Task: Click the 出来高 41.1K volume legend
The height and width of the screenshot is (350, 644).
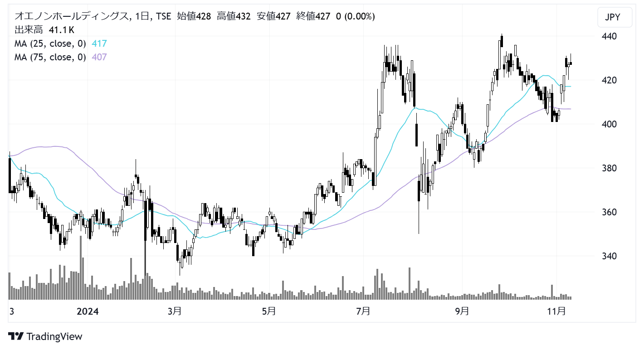Action: [x=44, y=30]
